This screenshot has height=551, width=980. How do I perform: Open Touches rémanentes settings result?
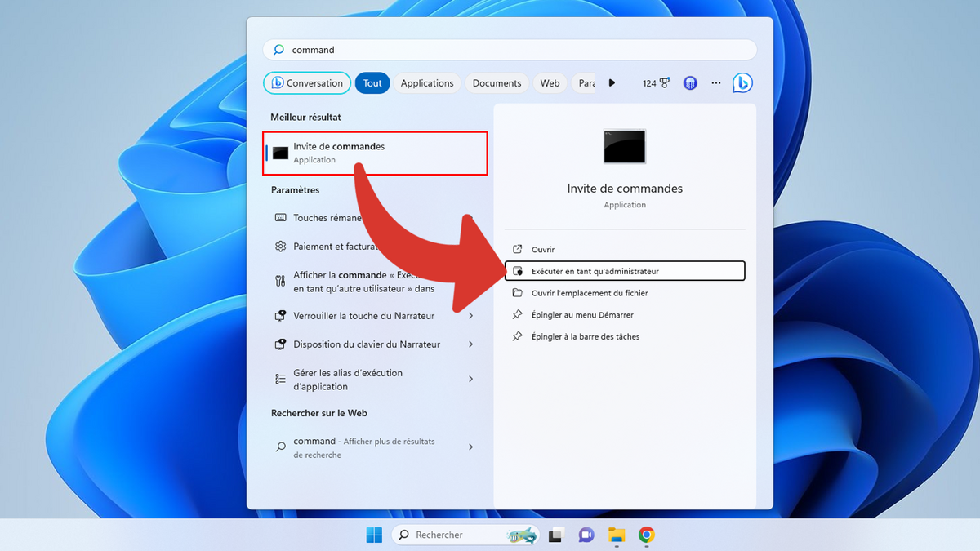(374, 218)
